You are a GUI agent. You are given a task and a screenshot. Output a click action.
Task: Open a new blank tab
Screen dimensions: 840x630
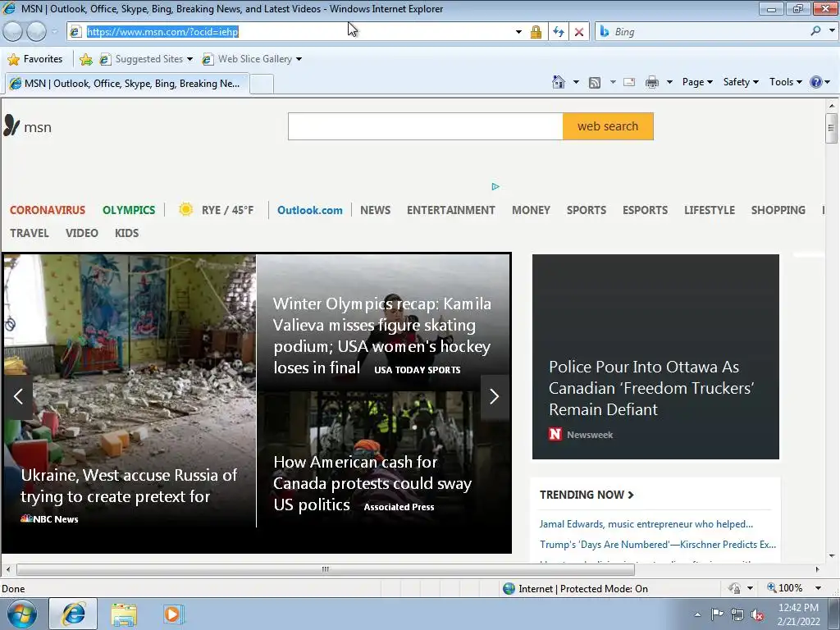coord(262,84)
